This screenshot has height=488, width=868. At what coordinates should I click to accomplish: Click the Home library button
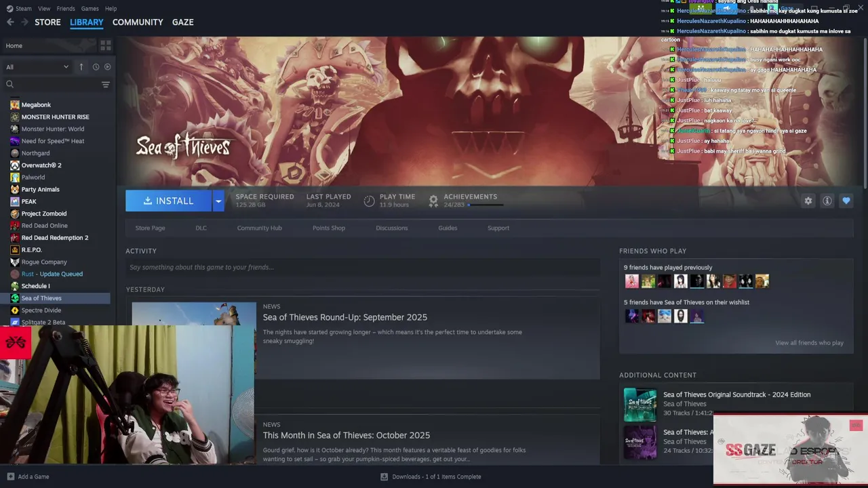(x=50, y=45)
